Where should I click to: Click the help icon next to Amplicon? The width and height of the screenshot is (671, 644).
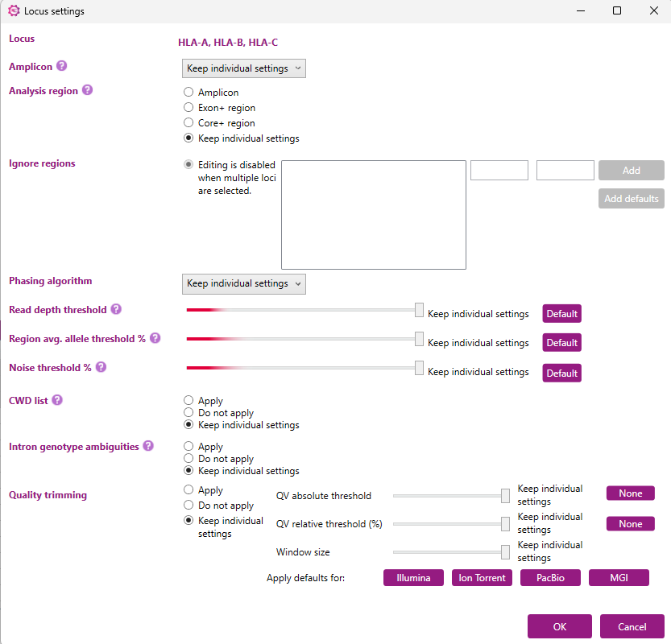[61, 66]
